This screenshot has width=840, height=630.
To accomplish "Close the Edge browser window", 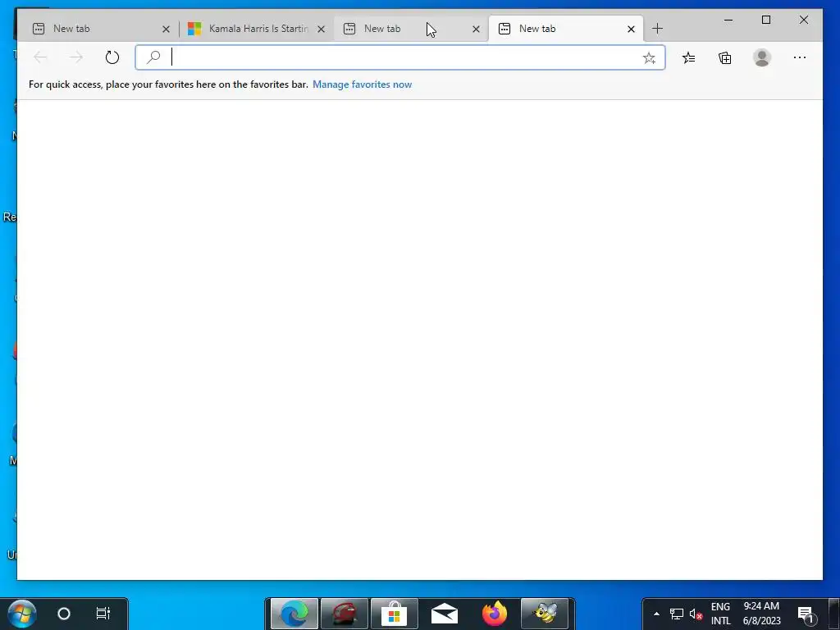I will click(804, 20).
